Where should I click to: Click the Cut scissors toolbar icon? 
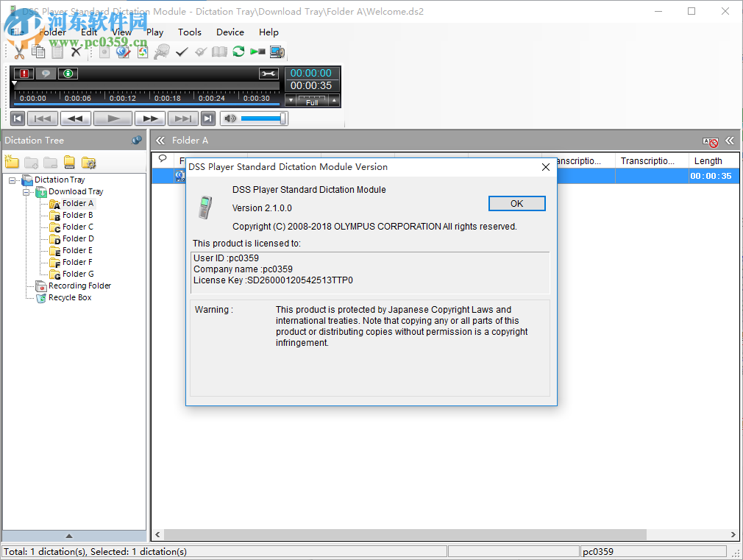[x=19, y=52]
